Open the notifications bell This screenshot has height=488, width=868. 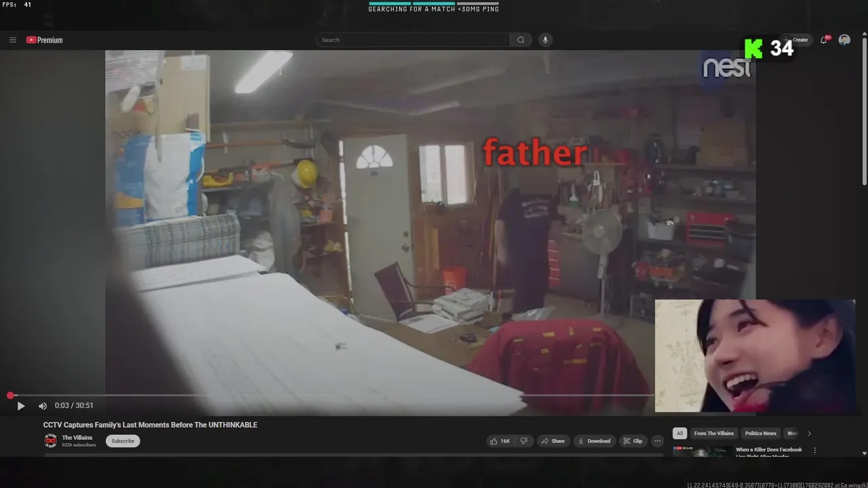pyautogui.click(x=824, y=40)
